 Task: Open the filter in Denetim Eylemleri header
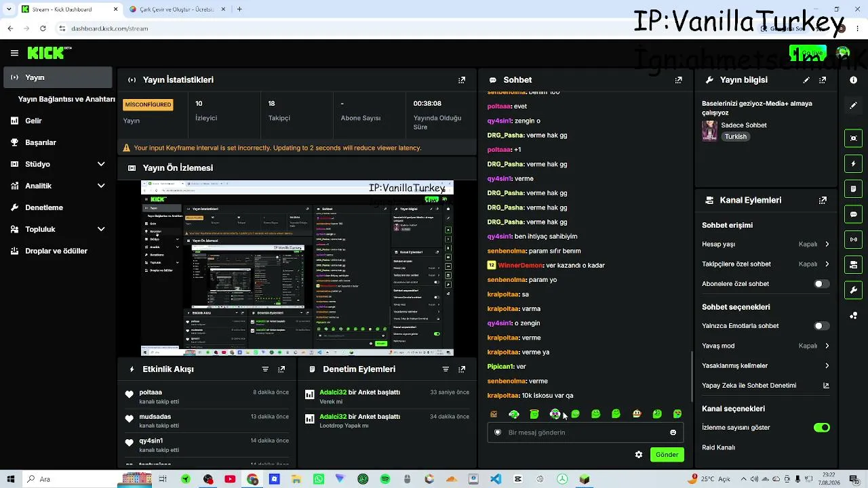[446, 369]
